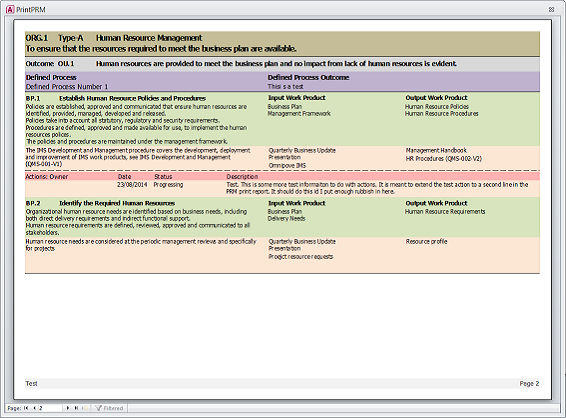Click the Access icon in title bar

pos(10,9)
